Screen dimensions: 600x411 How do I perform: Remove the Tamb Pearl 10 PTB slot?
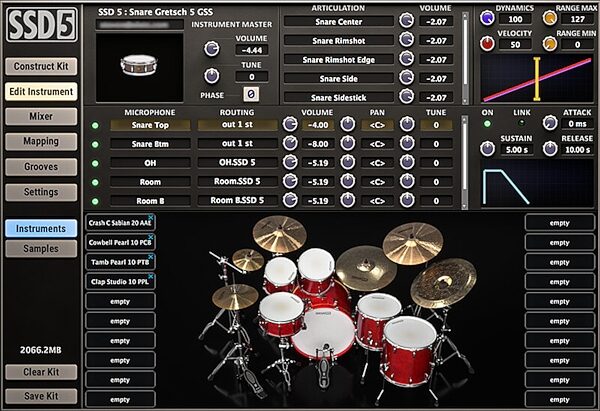click(151, 257)
